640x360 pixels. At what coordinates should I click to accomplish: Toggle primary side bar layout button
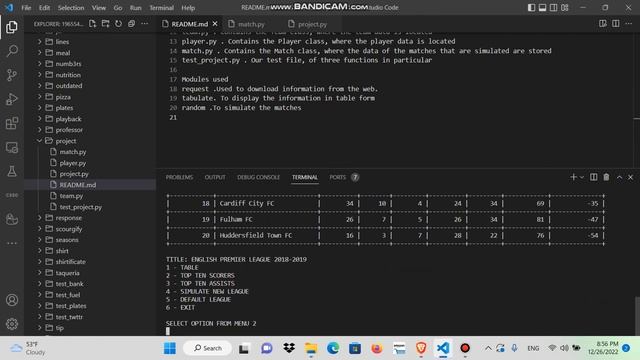click(x=531, y=7)
